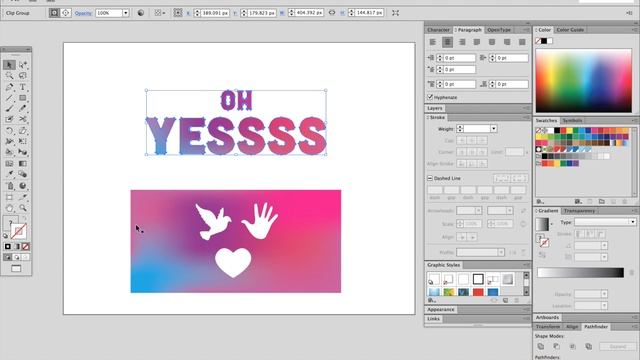This screenshot has height=360, width=640.
Task: Select the Line Segment tool
Action: point(9,98)
